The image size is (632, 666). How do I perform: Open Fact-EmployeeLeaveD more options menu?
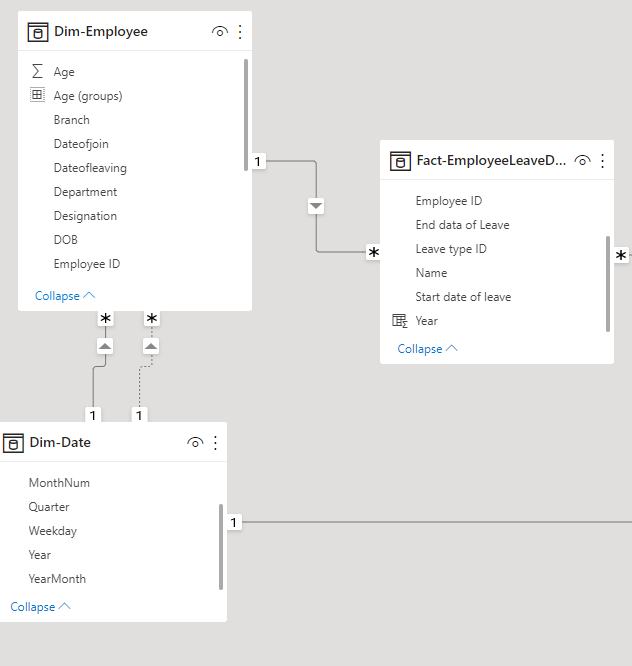pos(602,161)
